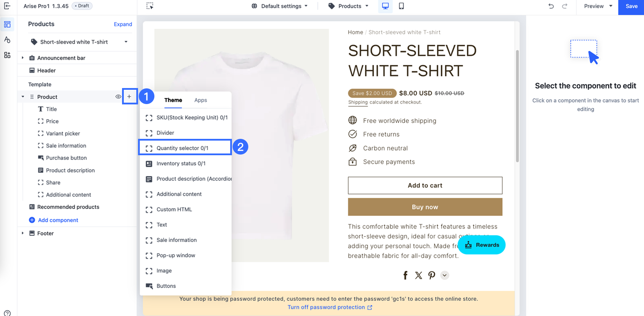
Task: Open the theme typography settings icon
Action: (7, 40)
